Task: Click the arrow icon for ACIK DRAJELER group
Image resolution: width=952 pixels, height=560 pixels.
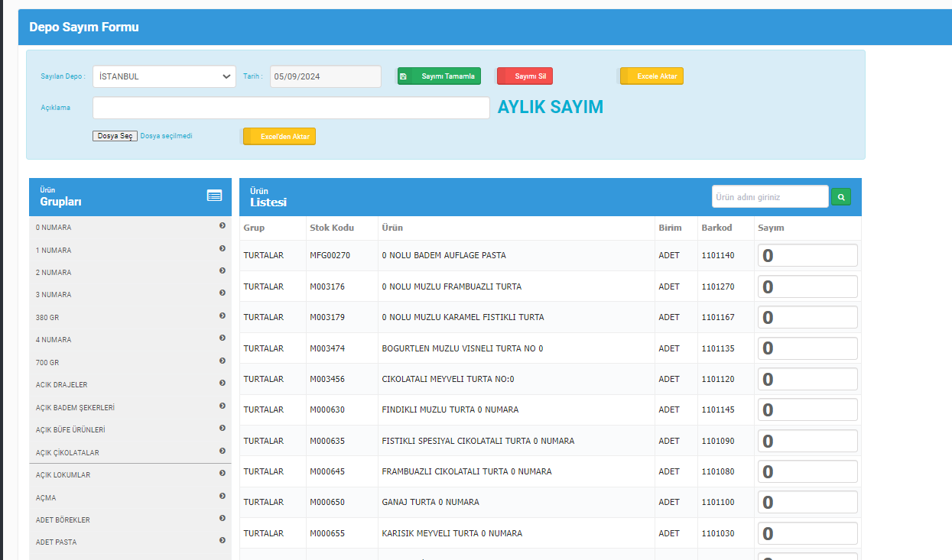Action: click(x=223, y=383)
